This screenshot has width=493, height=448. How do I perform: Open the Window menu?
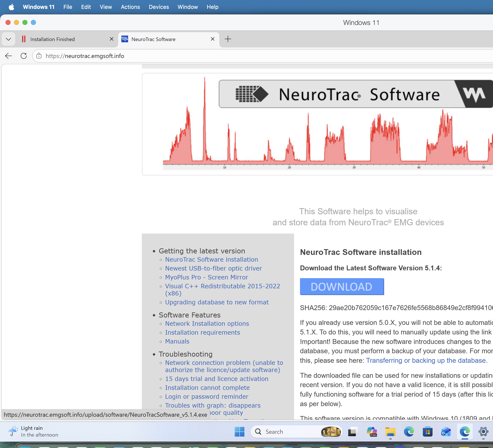click(x=188, y=7)
